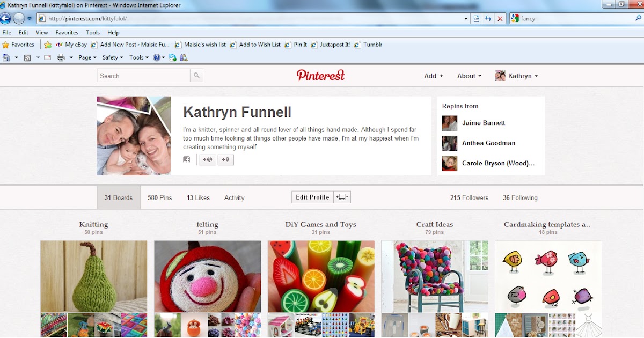Click the Facebook icon on Kathryn's profile
644x338 pixels.
pyautogui.click(x=186, y=159)
